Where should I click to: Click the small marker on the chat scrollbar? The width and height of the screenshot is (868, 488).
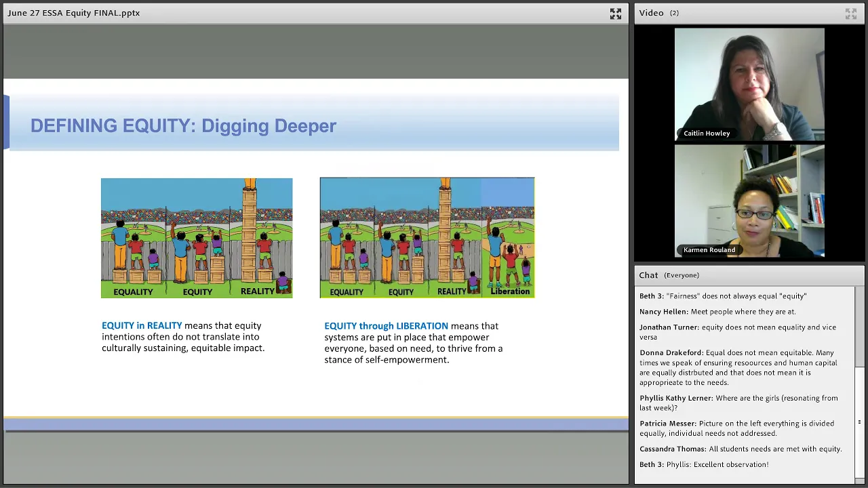859,423
